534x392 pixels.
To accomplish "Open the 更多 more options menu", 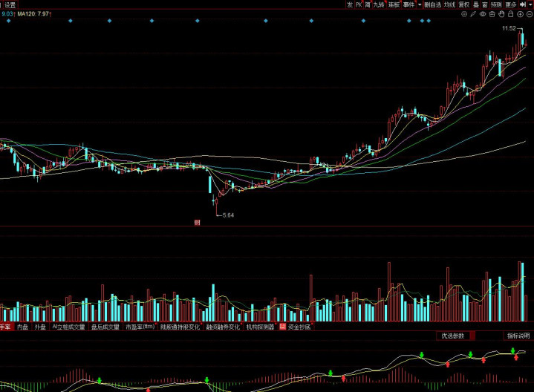I will click(511, 4).
